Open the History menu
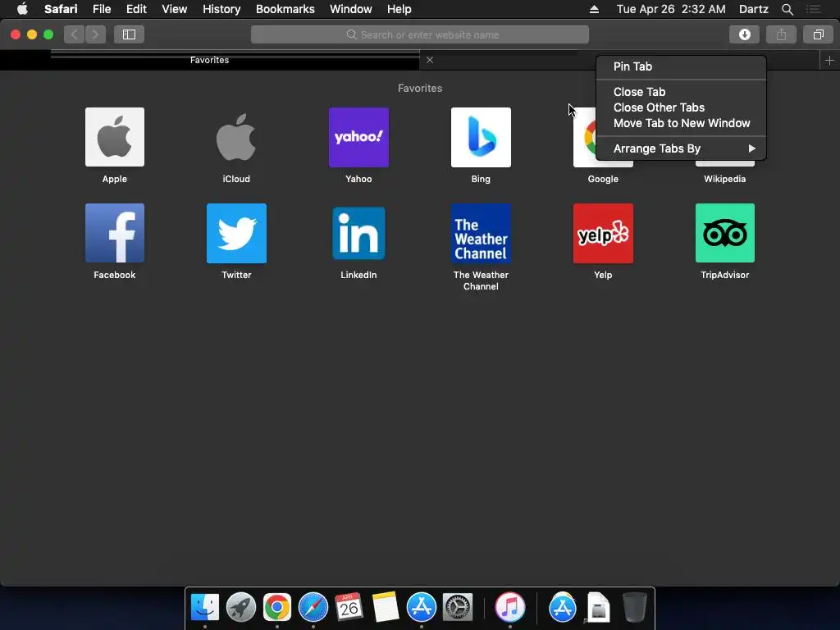The image size is (840, 630). pyautogui.click(x=221, y=9)
